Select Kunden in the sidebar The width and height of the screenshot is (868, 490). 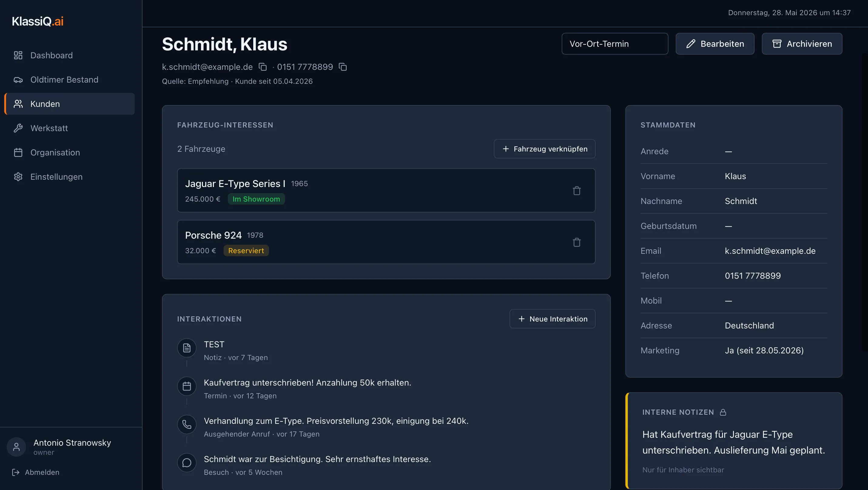(69, 104)
